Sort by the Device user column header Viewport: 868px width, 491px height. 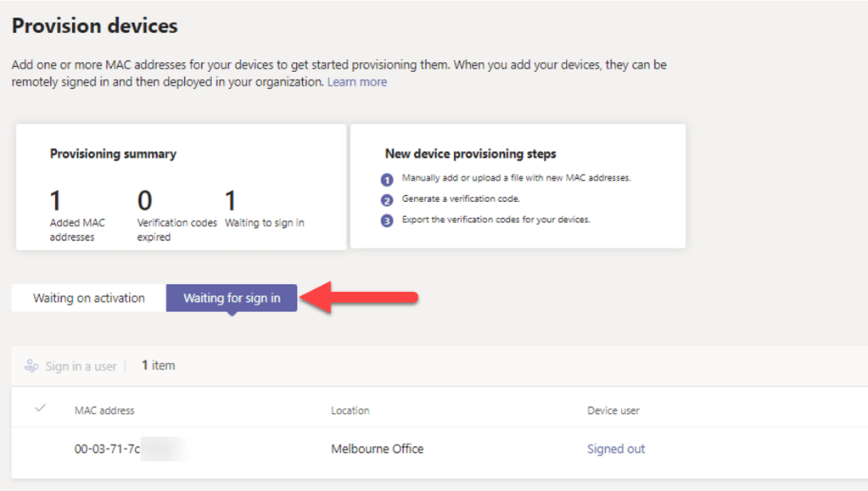pos(613,410)
